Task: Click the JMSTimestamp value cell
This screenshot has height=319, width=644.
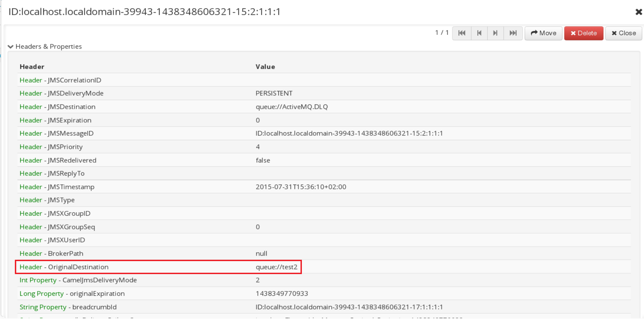Action: click(x=301, y=187)
